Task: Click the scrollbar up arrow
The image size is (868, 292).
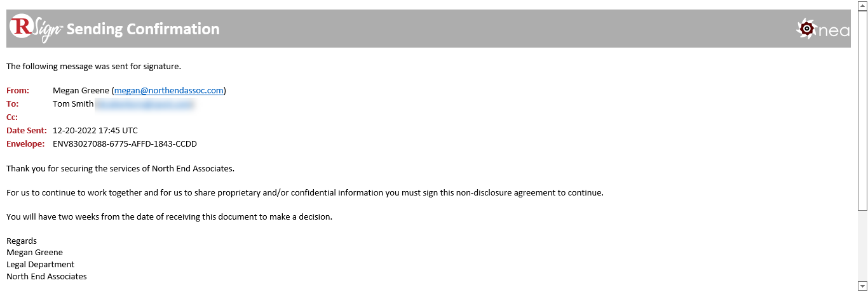Action: (862, 4)
